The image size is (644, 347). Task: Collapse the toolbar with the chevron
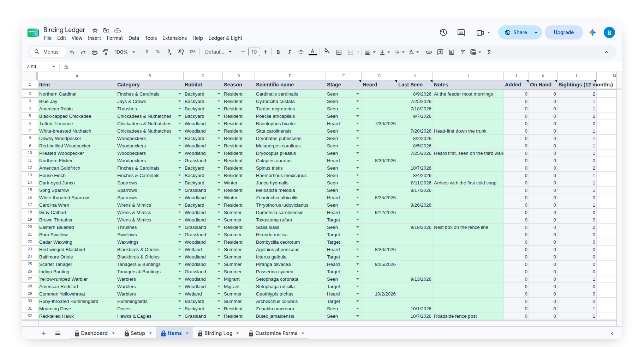point(607,52)
